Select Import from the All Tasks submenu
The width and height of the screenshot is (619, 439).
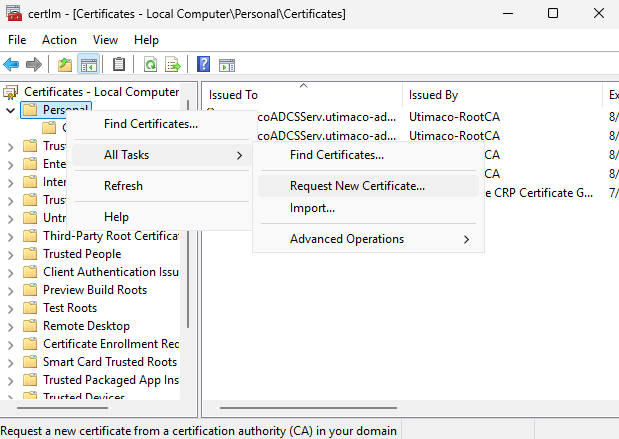[x=312, y=208]
